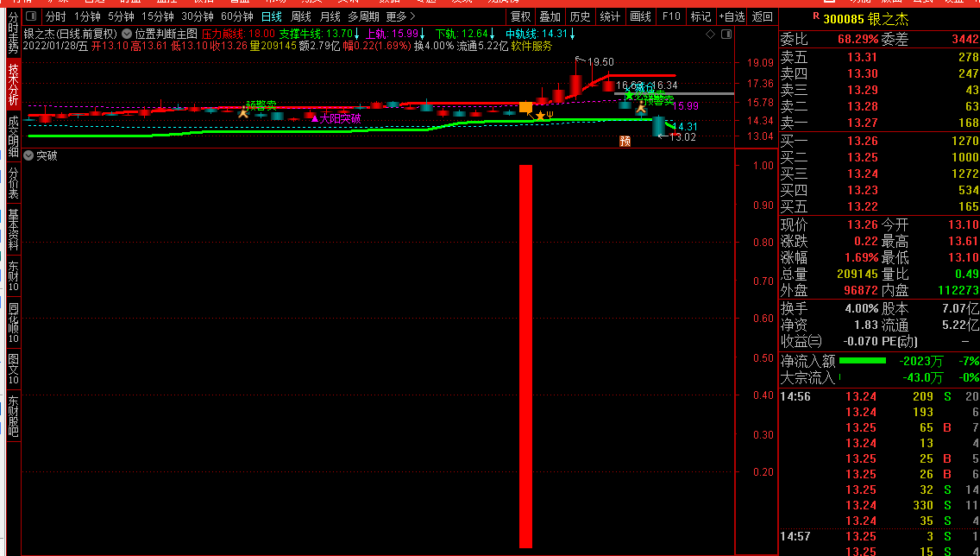Select the 周线 weekly period tab
This screenshot has height=556, width=980.
point(301,17)
